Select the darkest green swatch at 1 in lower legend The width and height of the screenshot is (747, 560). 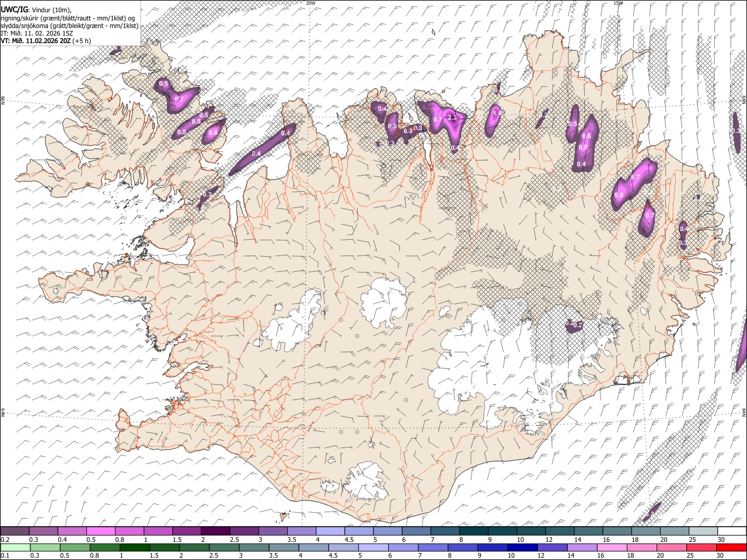(x=134, y=548)
